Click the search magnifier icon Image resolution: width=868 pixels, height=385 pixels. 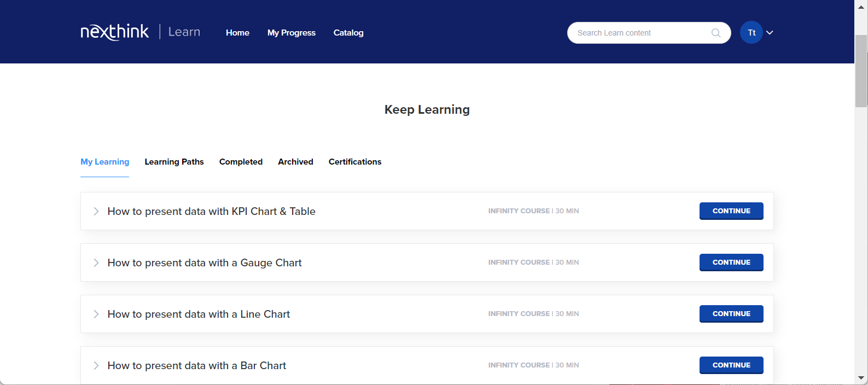click(x=715, y=33)
